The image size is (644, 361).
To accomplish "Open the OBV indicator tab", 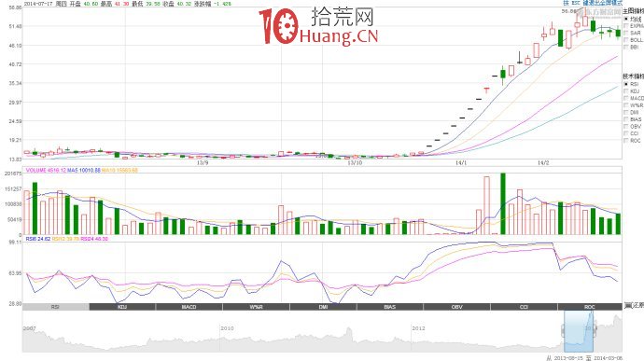I will click(x=456, y=307).
